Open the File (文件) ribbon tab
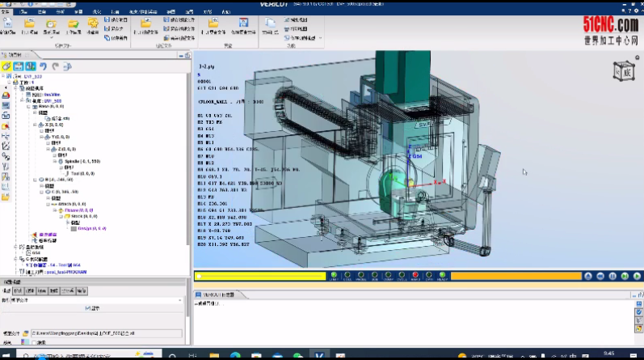Viewport: 644px width, 360px height. (x=6, y=11)
